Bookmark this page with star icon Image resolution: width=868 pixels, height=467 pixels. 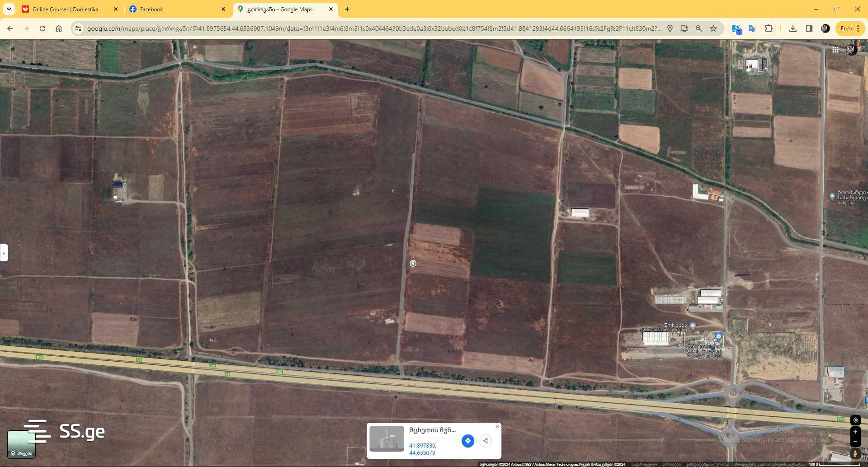point(713,28)
